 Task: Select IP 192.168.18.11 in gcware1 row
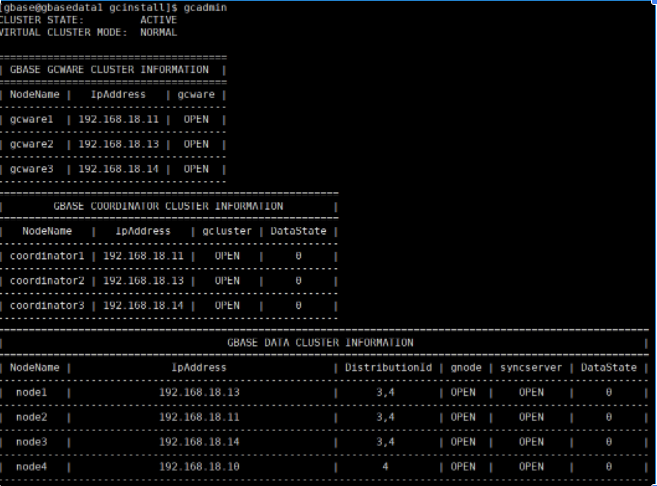point(119,119)
